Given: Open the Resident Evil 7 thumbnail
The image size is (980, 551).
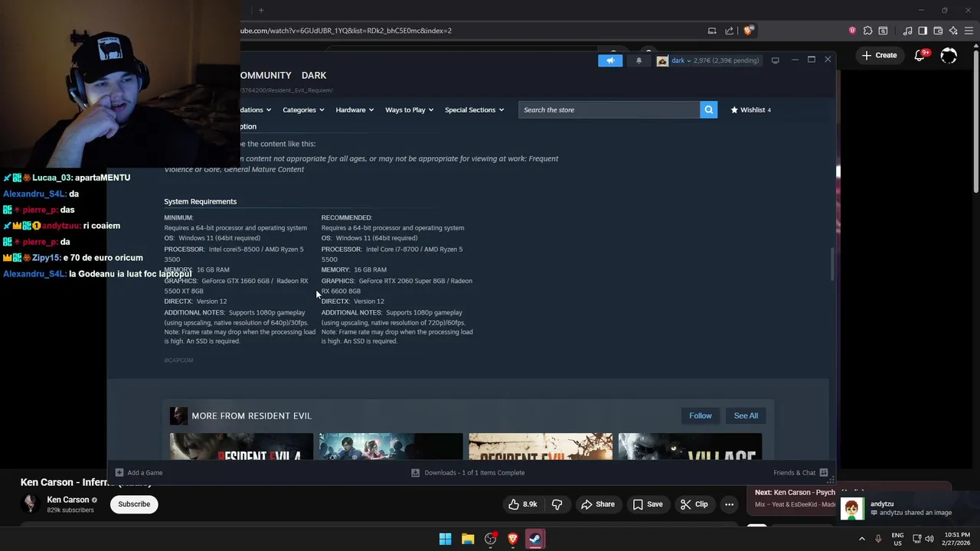Looking at the screenshot, I should (x=541, y=447).
